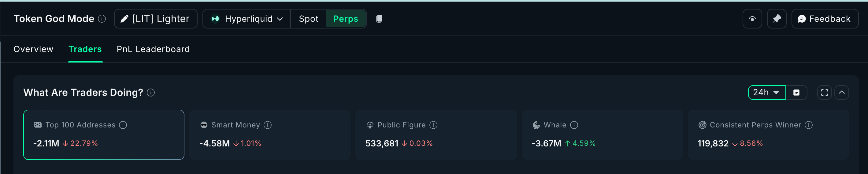Edit the [LIT] Lighter token selector
The image size is (868, 174).
156,19
